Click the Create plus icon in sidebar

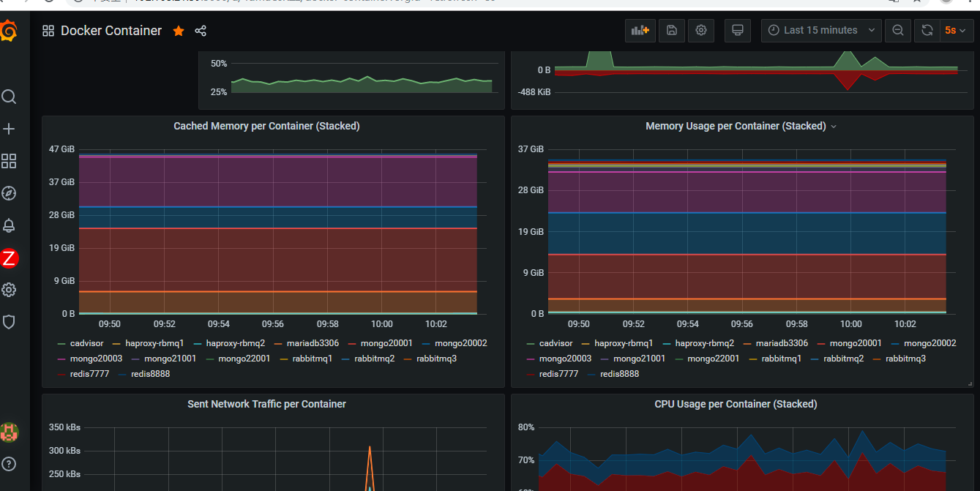(x=9, y=129)
